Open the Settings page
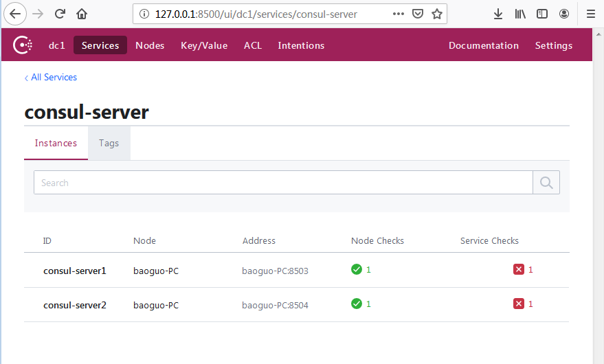This screenshot has width=604, height=364. pos(554,45)
